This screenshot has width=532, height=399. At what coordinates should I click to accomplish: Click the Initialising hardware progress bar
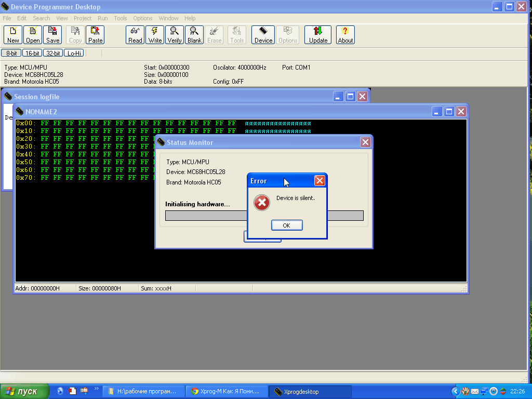click(x=264, y=216)
